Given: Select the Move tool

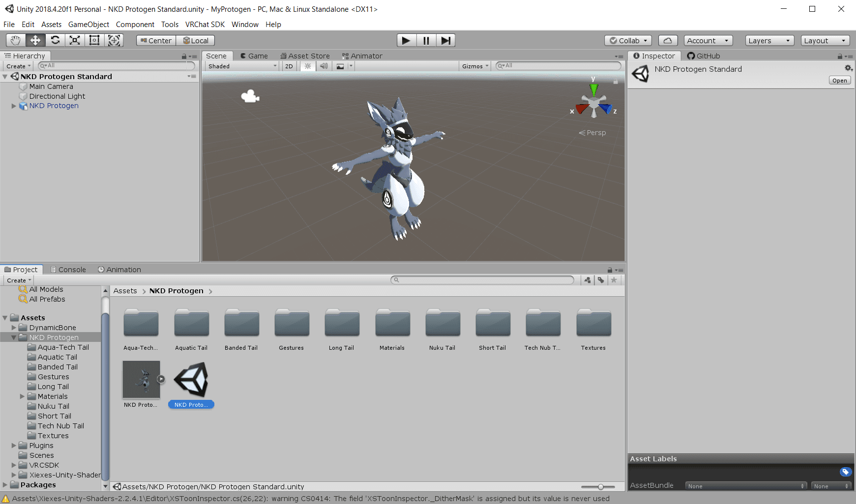Looking at the screenshot, I should [35, 40].
